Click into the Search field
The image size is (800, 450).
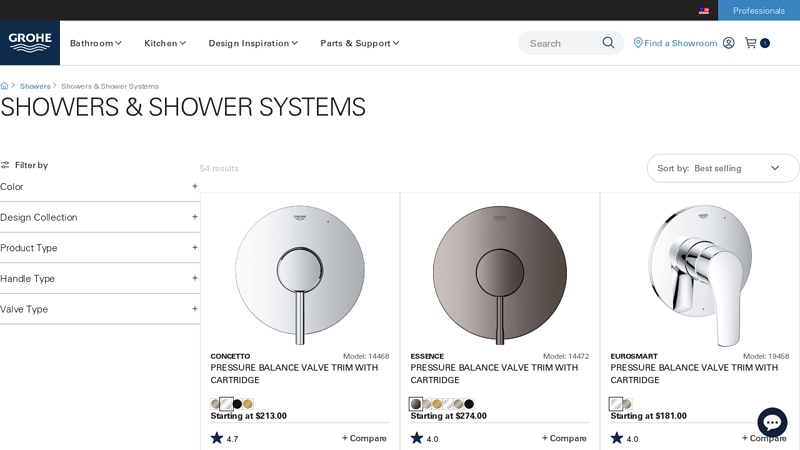(564, 43)
